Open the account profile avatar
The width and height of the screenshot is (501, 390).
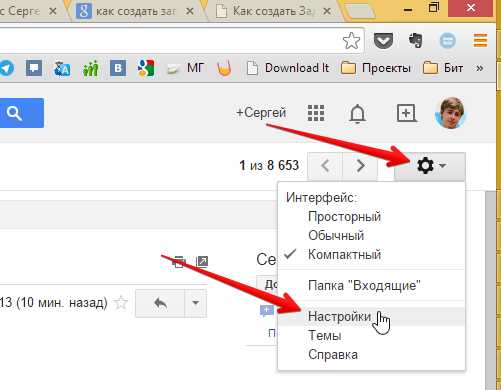450,113
